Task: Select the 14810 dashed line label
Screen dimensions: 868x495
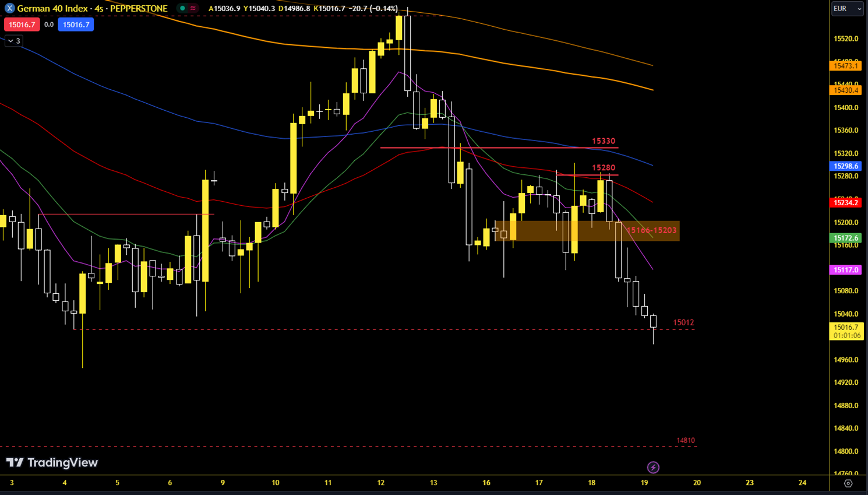Action: point(686,441)
